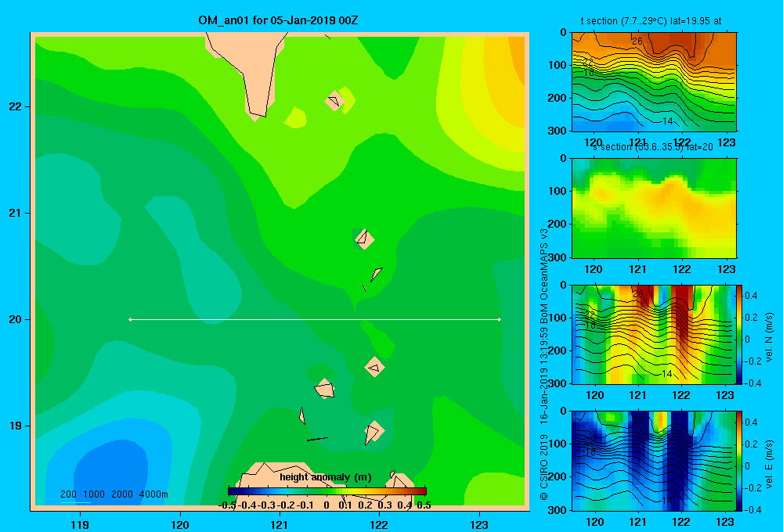Click the 0.5 tick at height anomaly scale end
783x532 pixels.
(x=424, y=505)
